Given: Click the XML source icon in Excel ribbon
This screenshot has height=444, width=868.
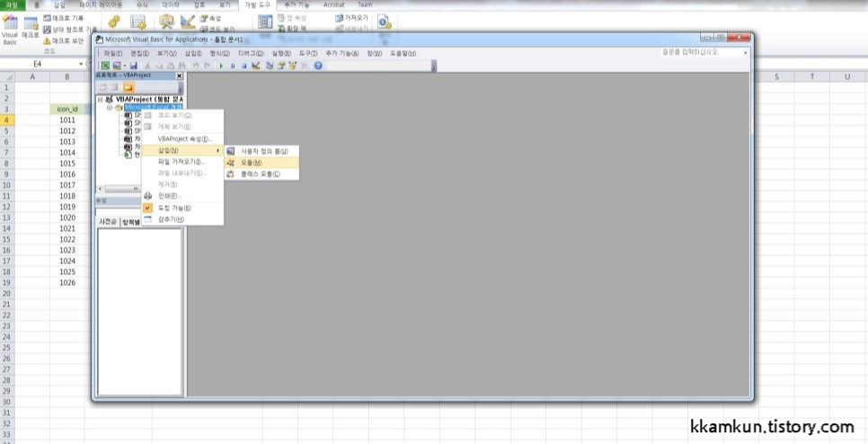Looking at the screenshot, I should pyautogui.click(x=265, y=22).
